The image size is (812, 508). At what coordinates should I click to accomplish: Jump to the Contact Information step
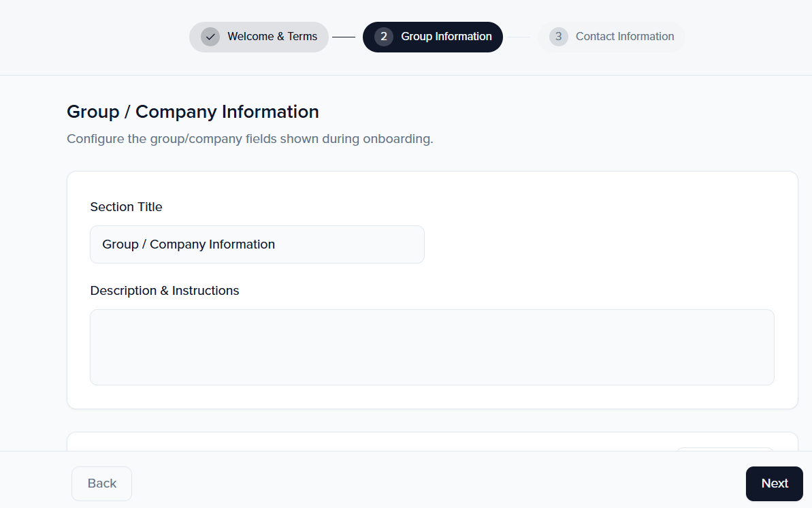click(624, 37)
